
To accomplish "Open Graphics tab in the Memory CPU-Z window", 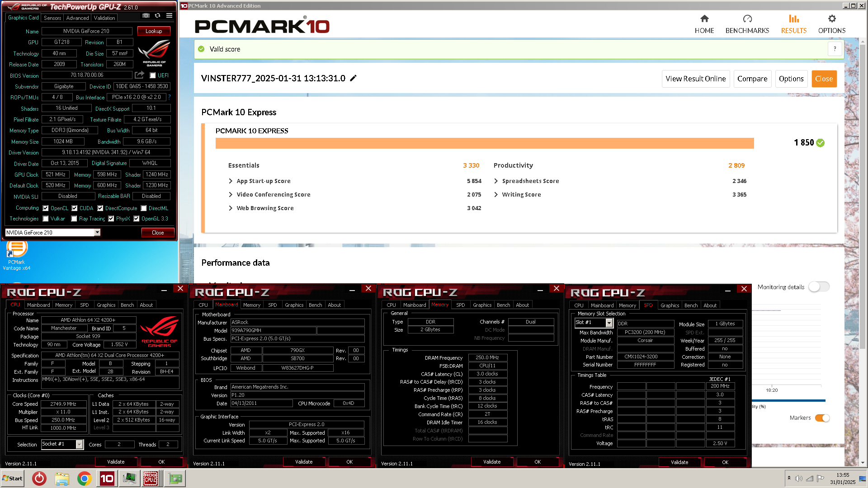I will (482, 305).
